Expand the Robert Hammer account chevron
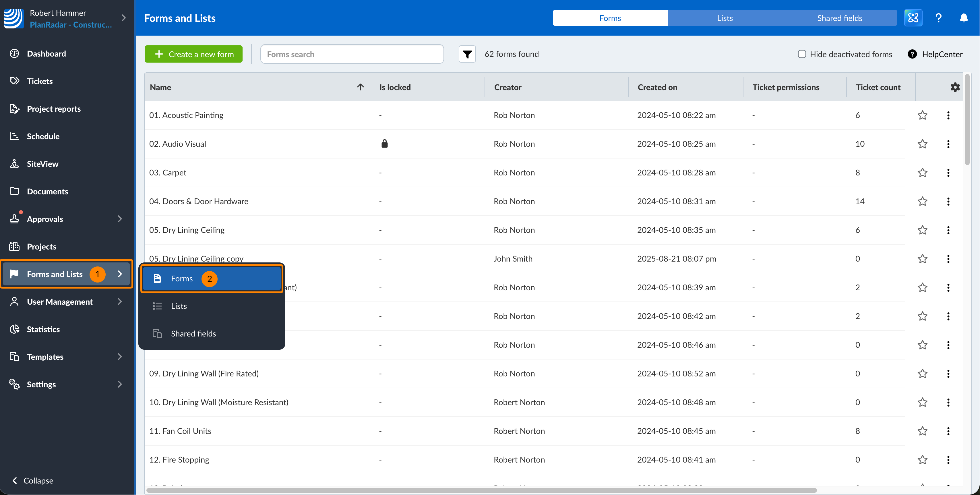Image resolution: width=980 pixels, height=495 pixels. point(123,18)
